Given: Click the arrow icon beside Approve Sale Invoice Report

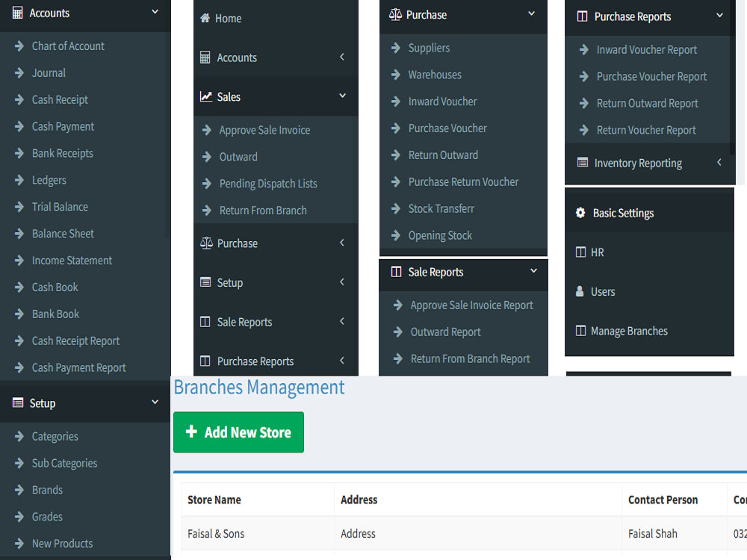Looking at the screenshot, I should coord(398,305).
